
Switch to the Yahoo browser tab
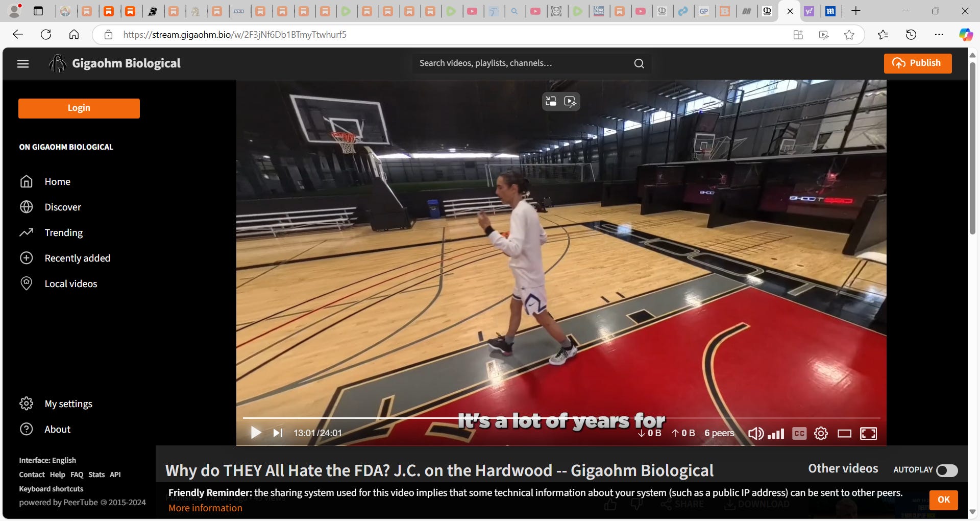pyautogui.click(x=809, y=11)
